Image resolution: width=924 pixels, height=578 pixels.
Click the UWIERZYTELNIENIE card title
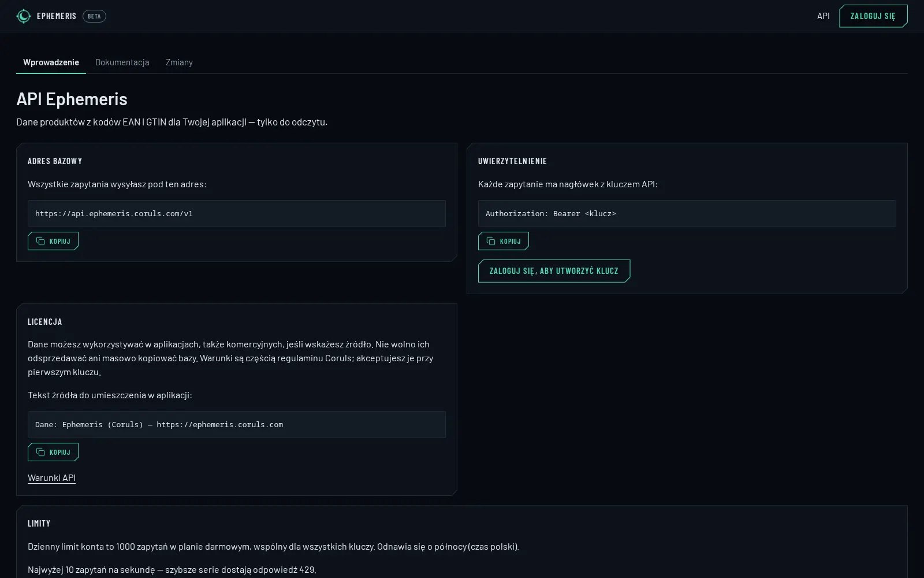click(x=512, y=161)
